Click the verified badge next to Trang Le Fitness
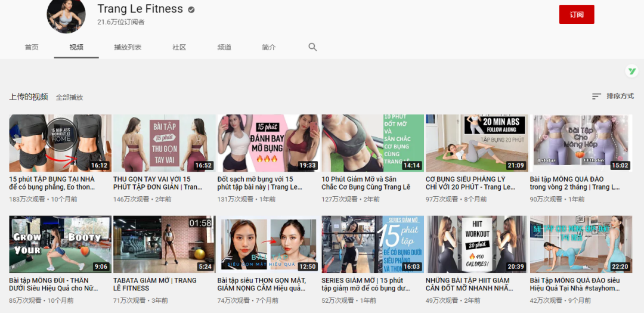The image size is (644, 313). click(x=191, y=10)
